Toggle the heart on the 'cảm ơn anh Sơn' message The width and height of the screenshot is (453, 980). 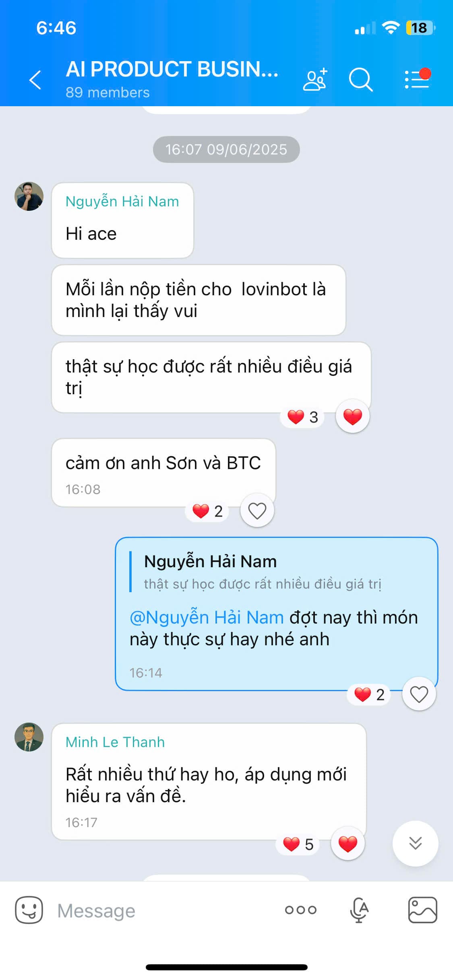[257, 511]
